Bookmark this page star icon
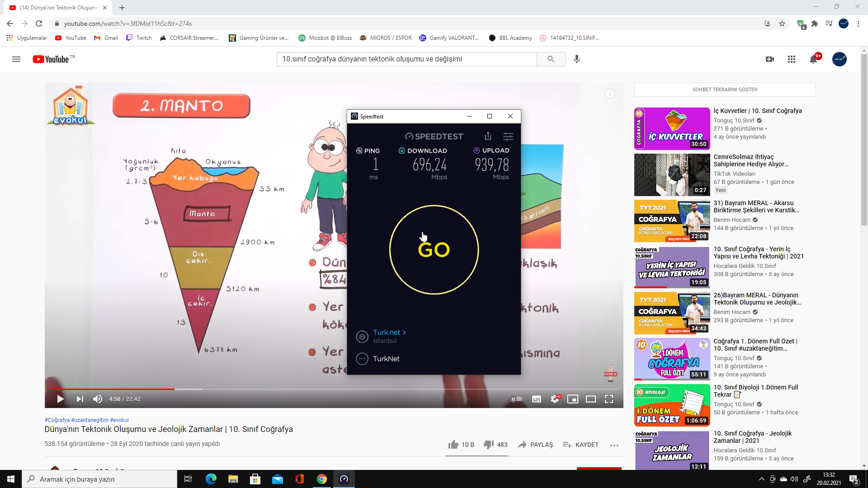Screen dimensions: 868x488 pos(782,23)
